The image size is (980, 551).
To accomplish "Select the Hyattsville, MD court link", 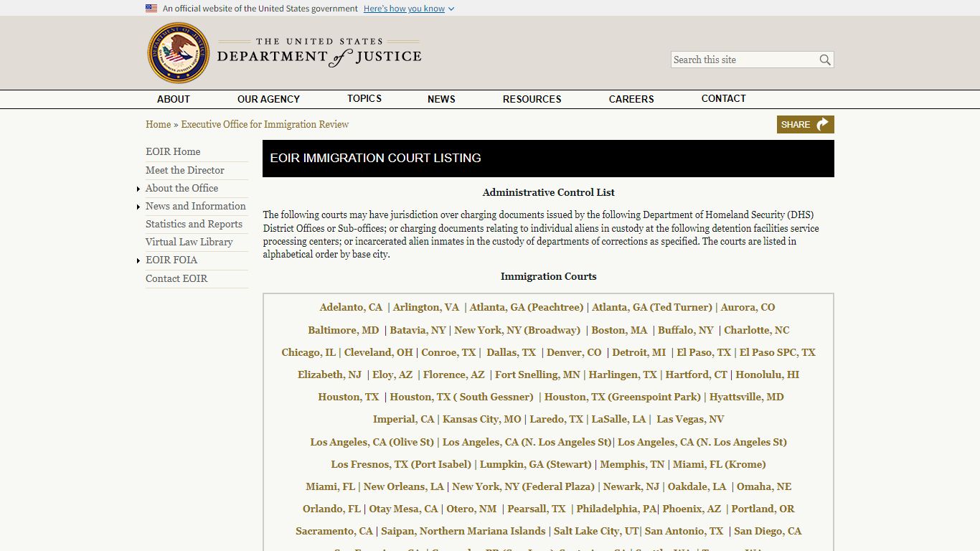I will pos(746,397).
